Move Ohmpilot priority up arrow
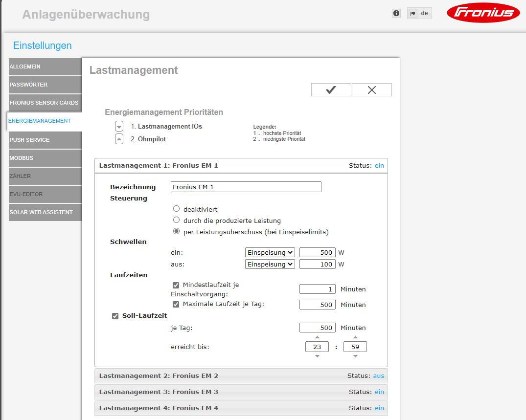Screen dimensions: 526x420 [x=119, y=139]
